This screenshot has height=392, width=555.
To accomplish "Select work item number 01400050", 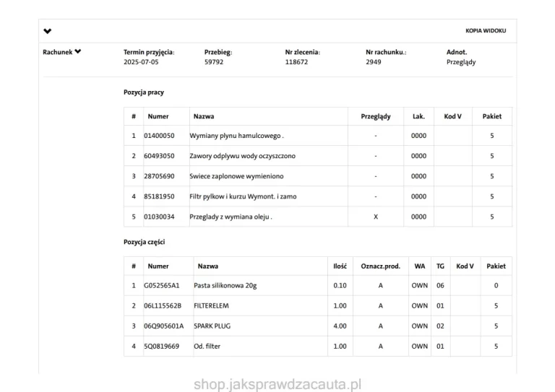I will point(159,136).
